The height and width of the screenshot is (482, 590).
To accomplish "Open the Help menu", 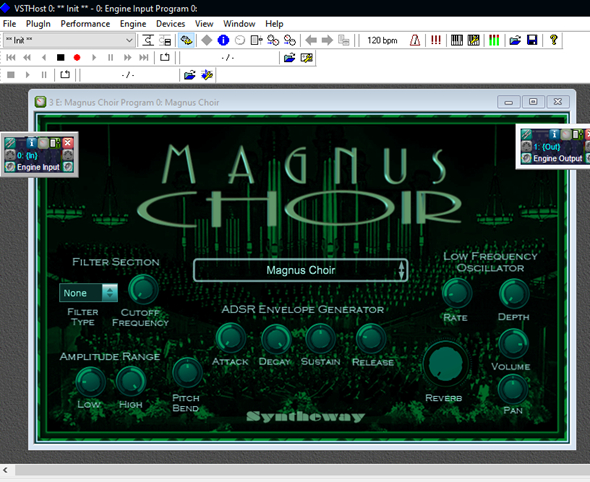I will [274, 24].
